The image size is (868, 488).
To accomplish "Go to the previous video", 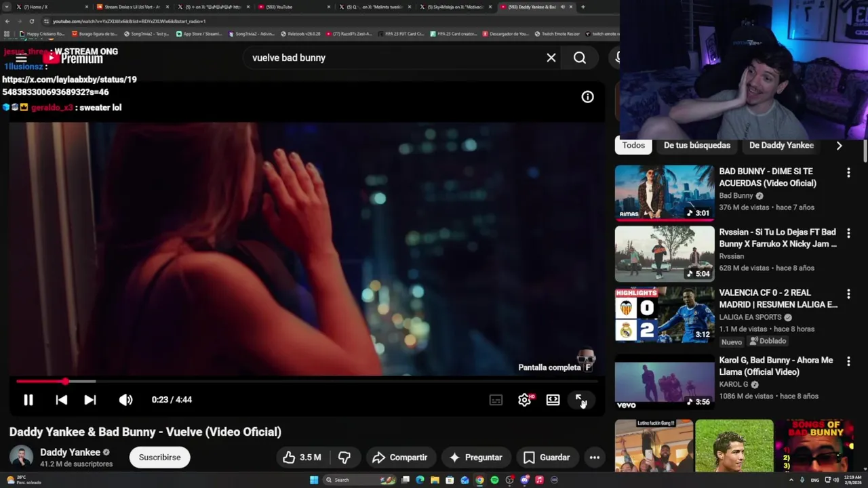I will pyautogui.click(x=61, y=400).
